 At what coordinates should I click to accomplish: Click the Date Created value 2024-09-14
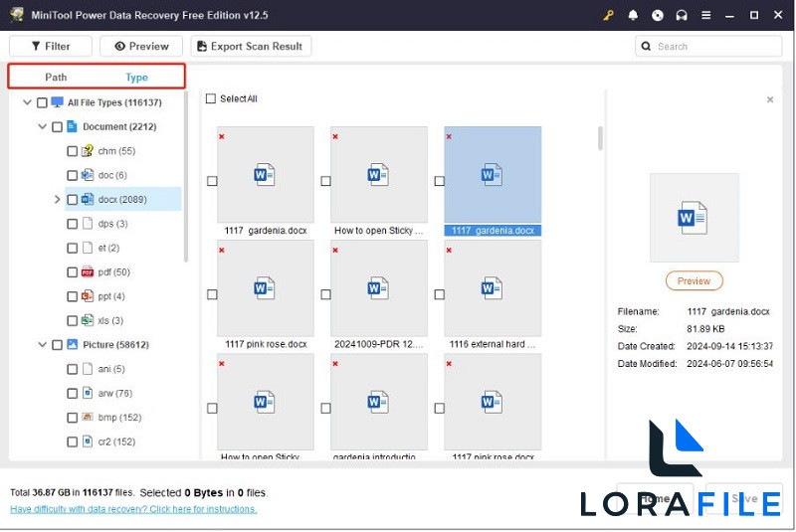point(729,346)
